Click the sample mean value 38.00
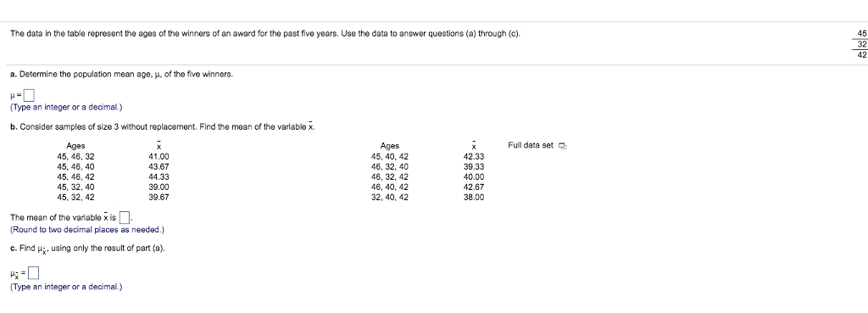Viewport: 868px width, 313px height. click(473, 197)
